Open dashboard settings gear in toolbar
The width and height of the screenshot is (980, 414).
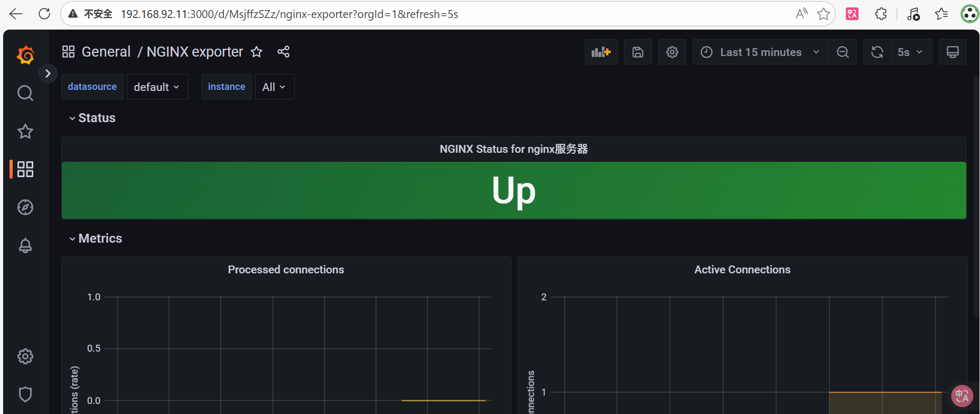coord(672,52)
